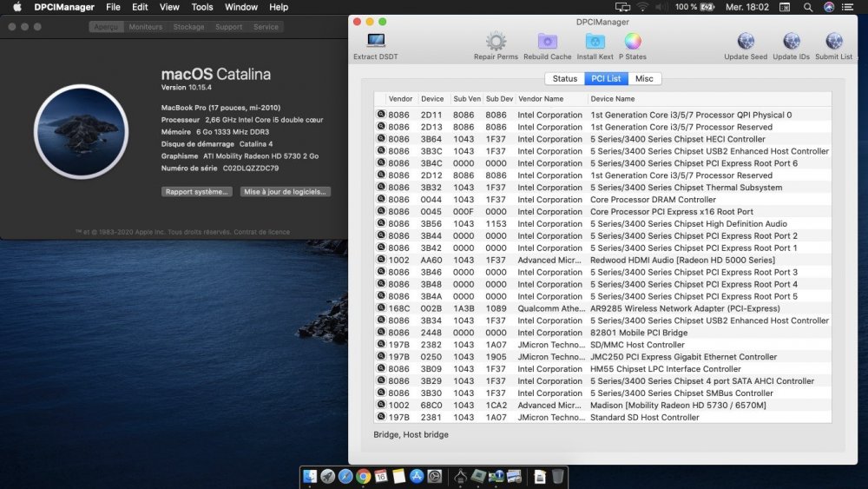Click the Spotlight search icon in the menu bar
Screen dimensions: 868x489
coord(808,7)
